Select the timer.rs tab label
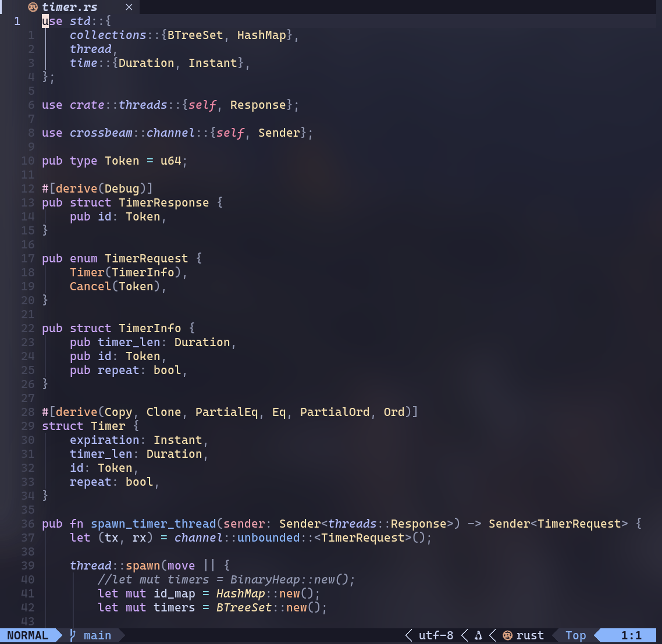The height and width of the screenshot is (644, 662). coord(70,7)
